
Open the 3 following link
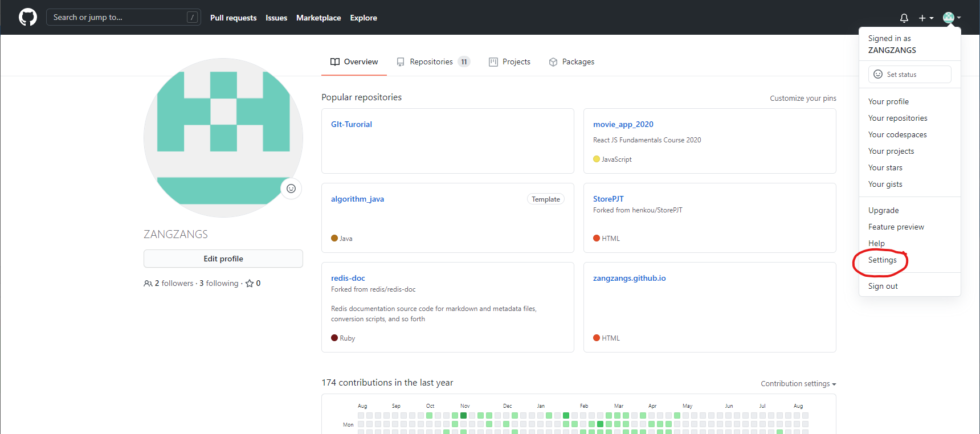[x=219, y=283]
